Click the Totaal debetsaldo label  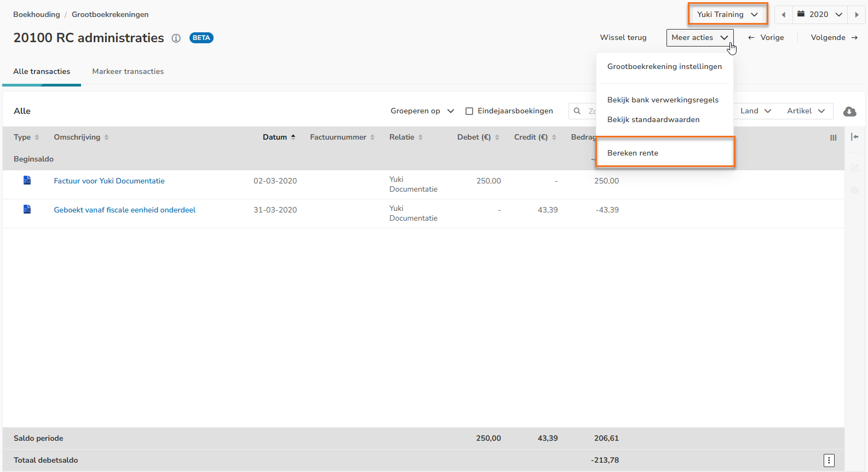(x=45, y=461)
